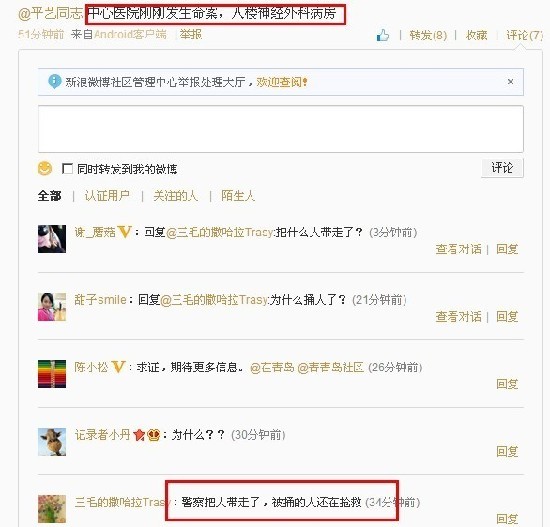Click the thumbs-up like icon

click(383, 35)
